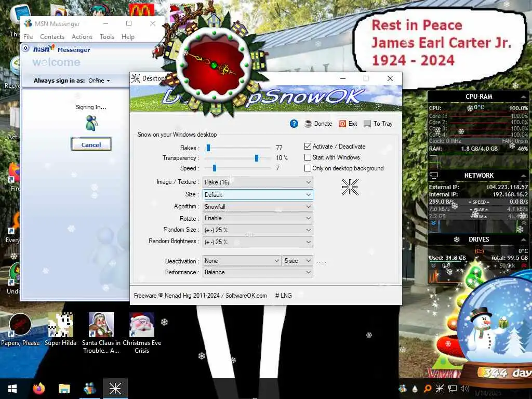Open the Contacts menu in MSN Messenger

pyautogui.click(x=52, y=37)
